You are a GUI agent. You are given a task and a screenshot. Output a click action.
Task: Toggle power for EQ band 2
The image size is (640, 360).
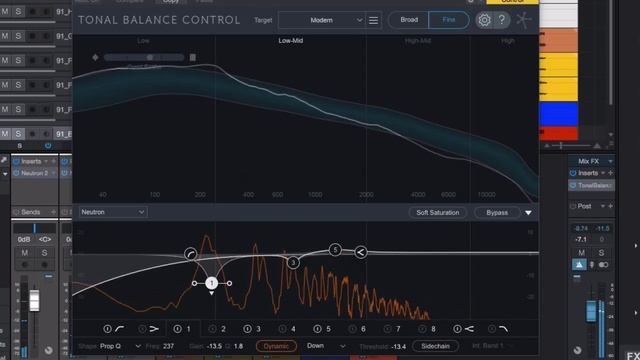[x=212, y=329]
